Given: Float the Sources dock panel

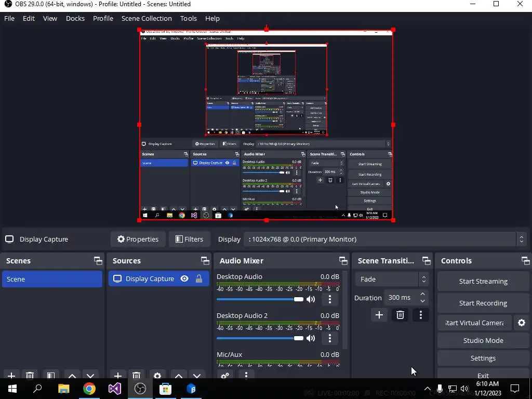Looking at the screenshot, I should pos(205,261).
